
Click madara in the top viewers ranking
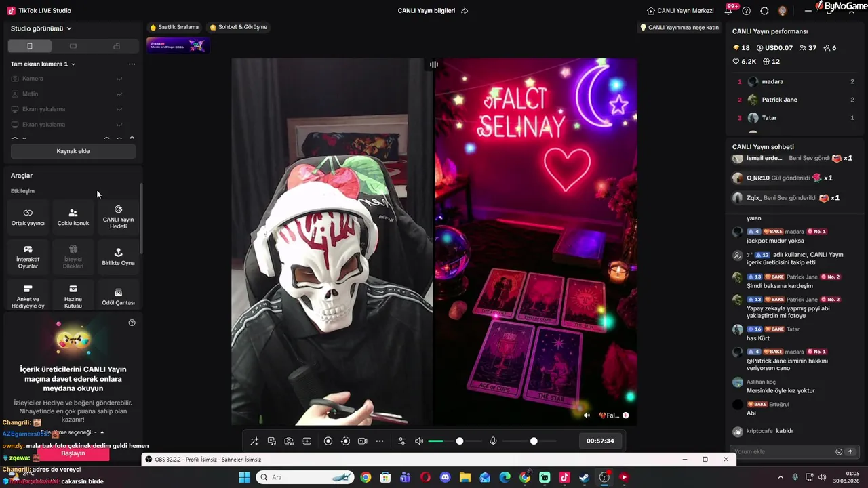772,81
